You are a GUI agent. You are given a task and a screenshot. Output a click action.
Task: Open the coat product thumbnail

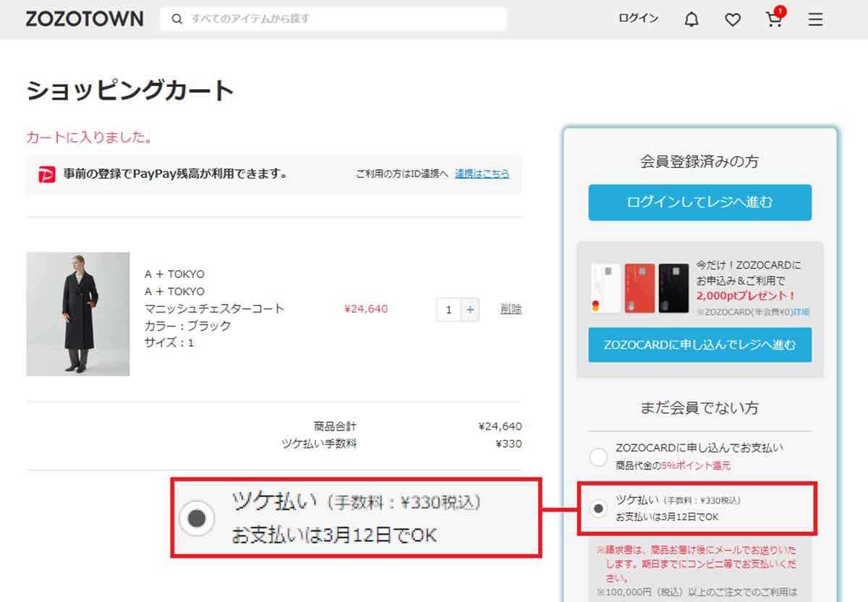pos(78,314)
